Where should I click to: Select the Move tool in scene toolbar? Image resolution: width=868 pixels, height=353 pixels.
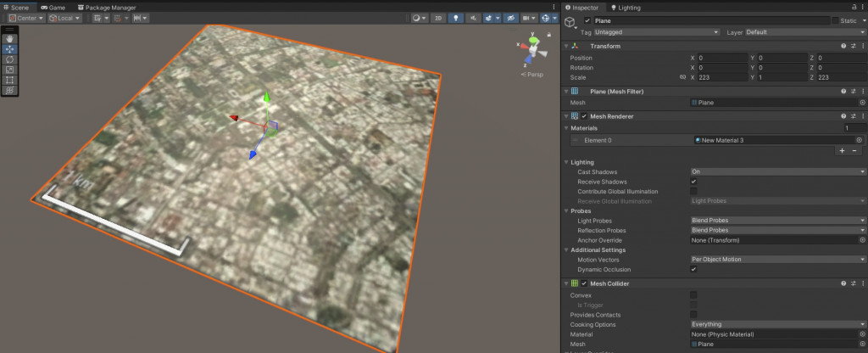pyautogui.click(x=10, y=49)
